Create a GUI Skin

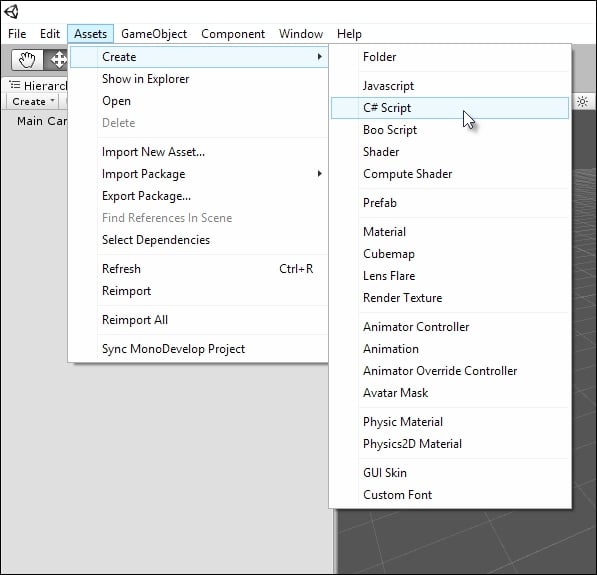[450, 473]
